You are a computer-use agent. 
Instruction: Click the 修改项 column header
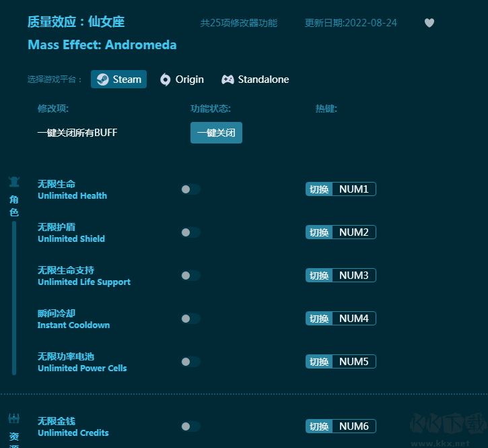click(53, 108)
